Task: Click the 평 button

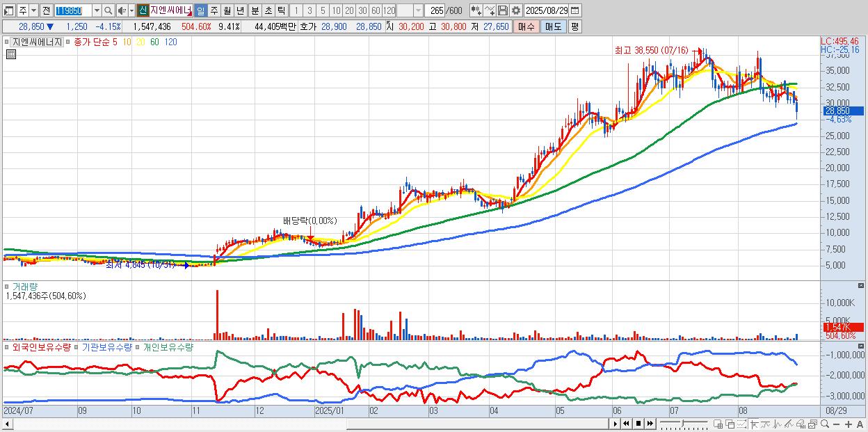Action: (574, 26)
